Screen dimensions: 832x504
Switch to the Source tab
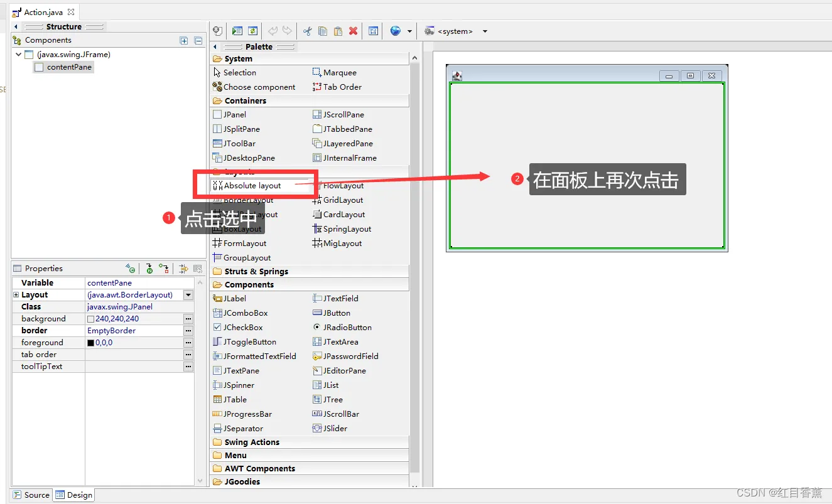[x=31, y=495]
